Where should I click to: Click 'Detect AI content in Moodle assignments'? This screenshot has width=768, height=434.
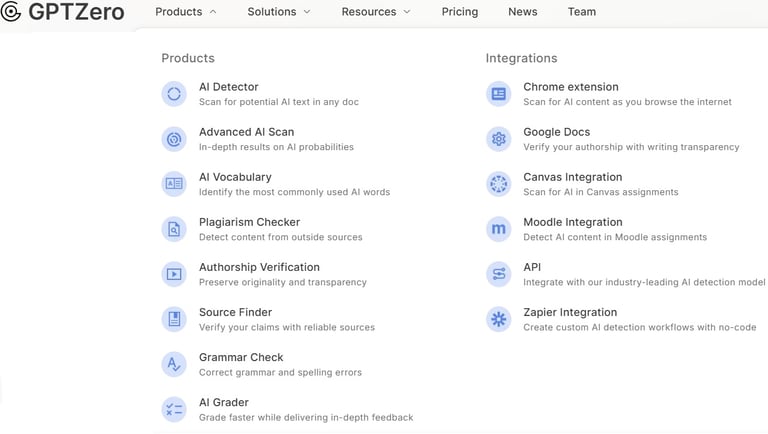[615, 237]
